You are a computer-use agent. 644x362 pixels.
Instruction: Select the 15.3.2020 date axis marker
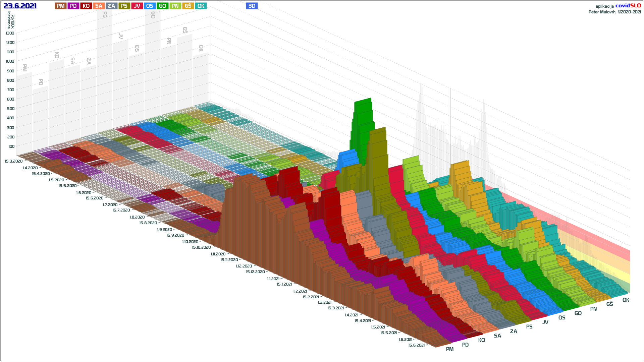pos(13,161)
